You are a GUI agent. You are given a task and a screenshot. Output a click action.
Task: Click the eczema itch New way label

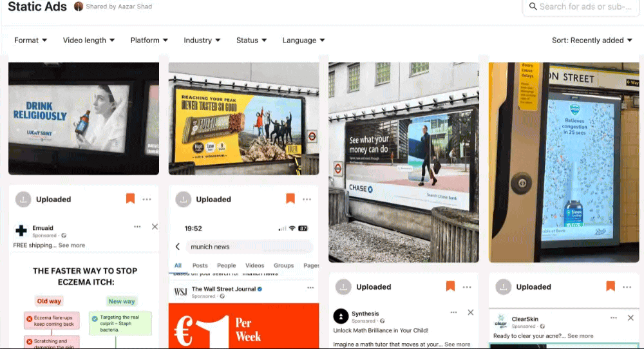[x=122, y=301]
